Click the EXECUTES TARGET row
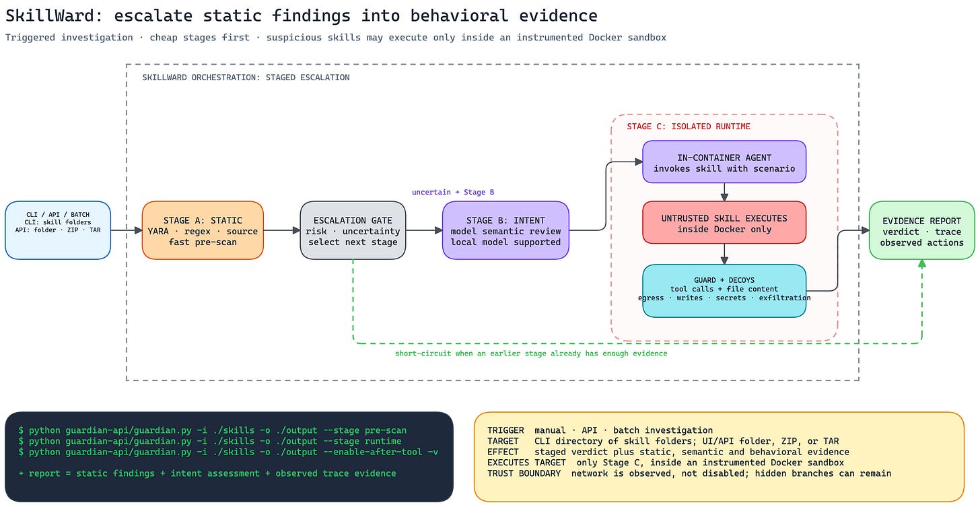980x507 pixels. (666, 463)
